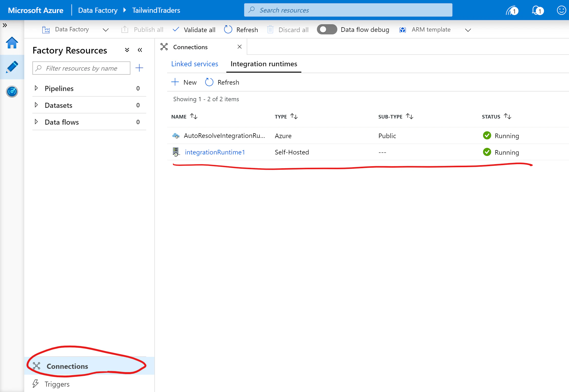This screenshot has height=392, width=569.
Task: Expand the Datasets tree node
Action: click(x=36, y=105)
